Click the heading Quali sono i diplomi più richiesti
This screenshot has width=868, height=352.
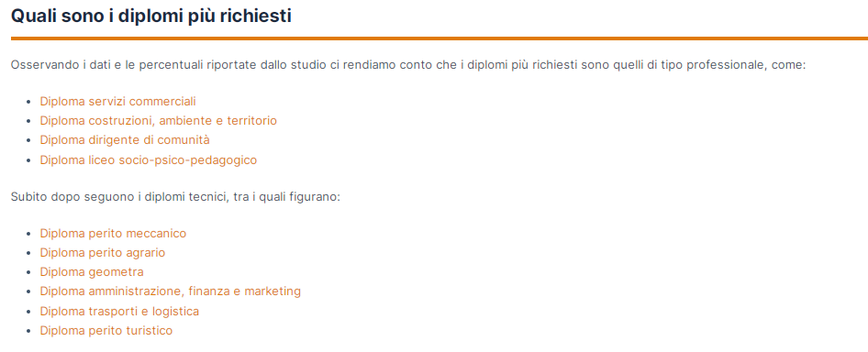click(151, 16)
